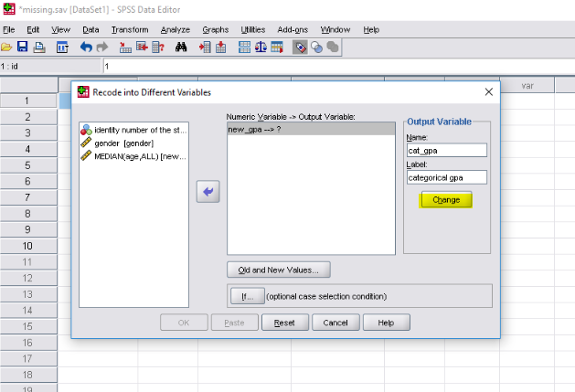This screenshot has width=575, height=392.
Task: Click the Go to Variable icon
Action: 142,48
